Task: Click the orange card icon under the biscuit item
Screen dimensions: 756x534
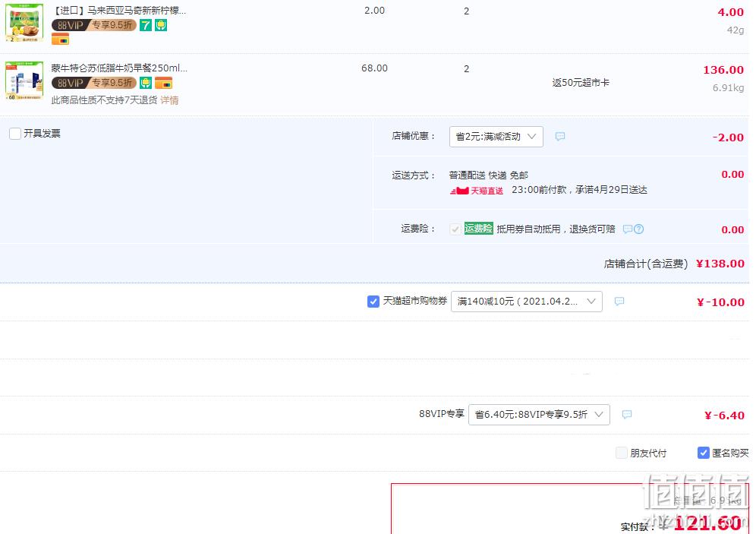Action: tap(60, 39)
